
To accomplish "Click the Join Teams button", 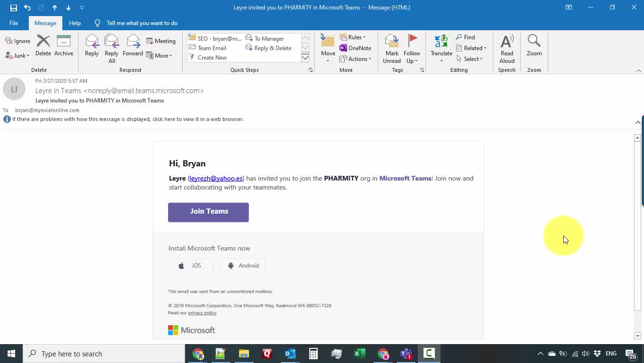I will click(x=208, y=212).
